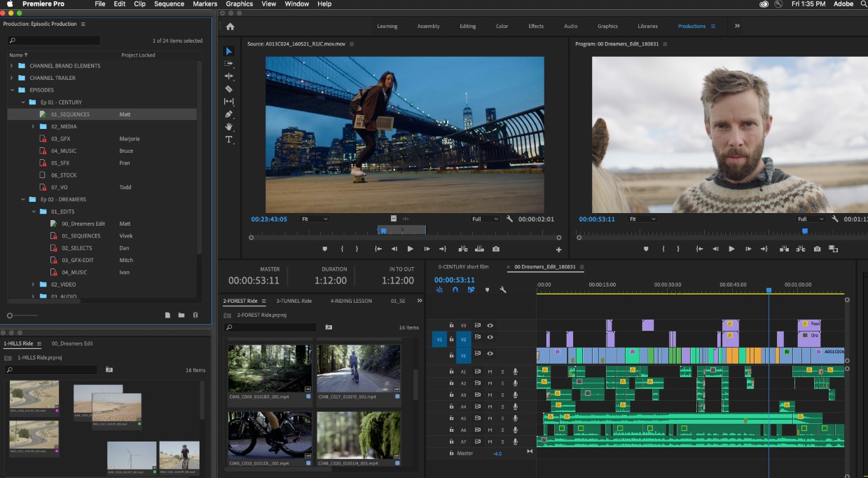The width and height of the screenshot is (868, 478).
Task: Click the Export Frame camera icon under Program monitor
Action: [816, 249]
